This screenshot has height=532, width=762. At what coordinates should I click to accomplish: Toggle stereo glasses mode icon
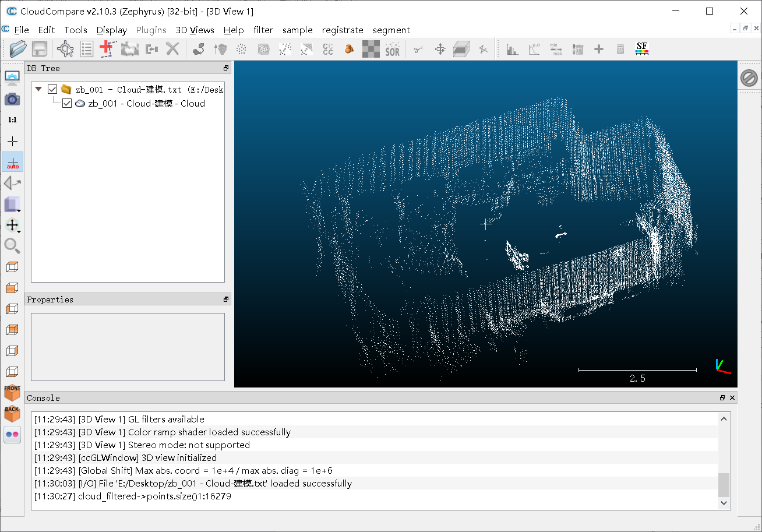click(12, 435)
